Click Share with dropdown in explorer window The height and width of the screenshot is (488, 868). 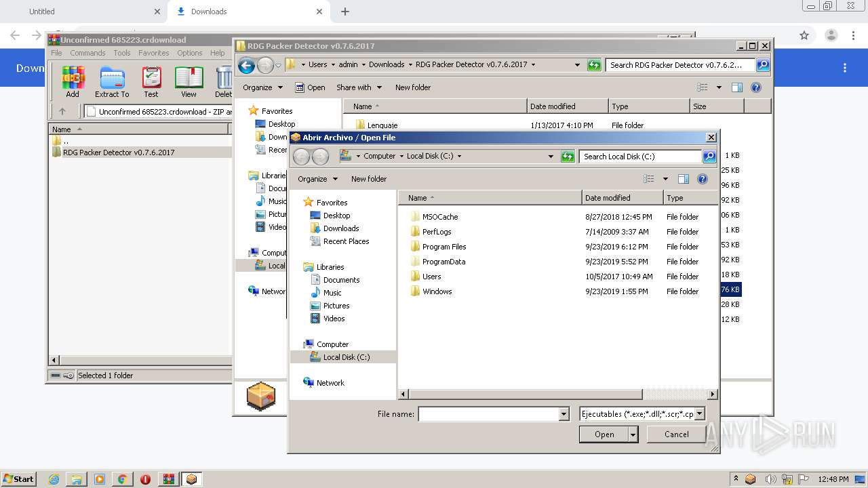(359, 87)
